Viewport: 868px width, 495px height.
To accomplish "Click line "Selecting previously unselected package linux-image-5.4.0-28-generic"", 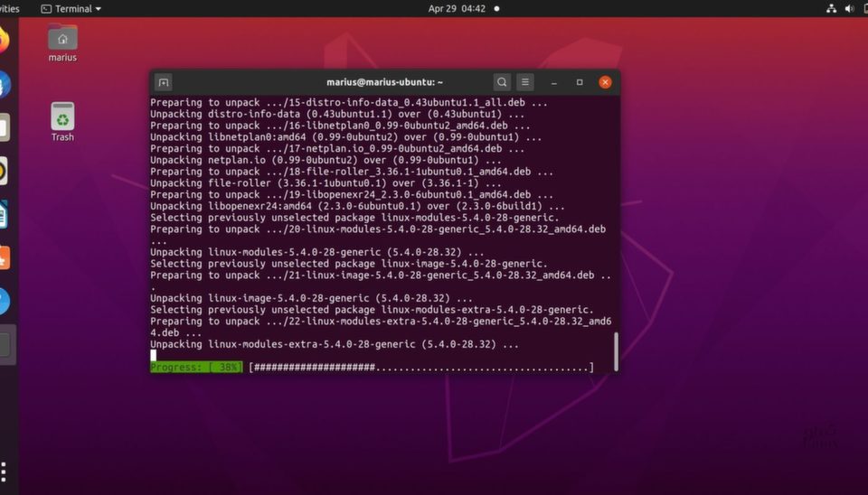I will click(349, 263).
